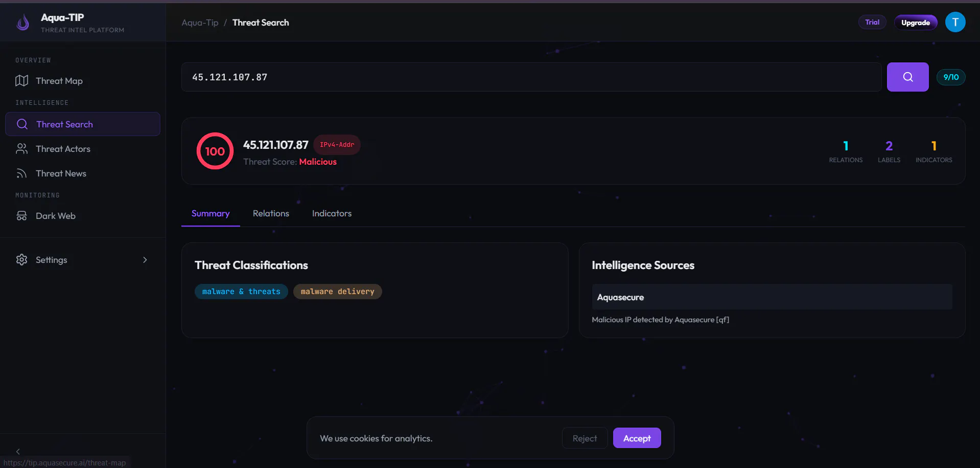Click the 1 Relations counter
The height and width of the screenshot is (468, 980).
click(846, 152)
